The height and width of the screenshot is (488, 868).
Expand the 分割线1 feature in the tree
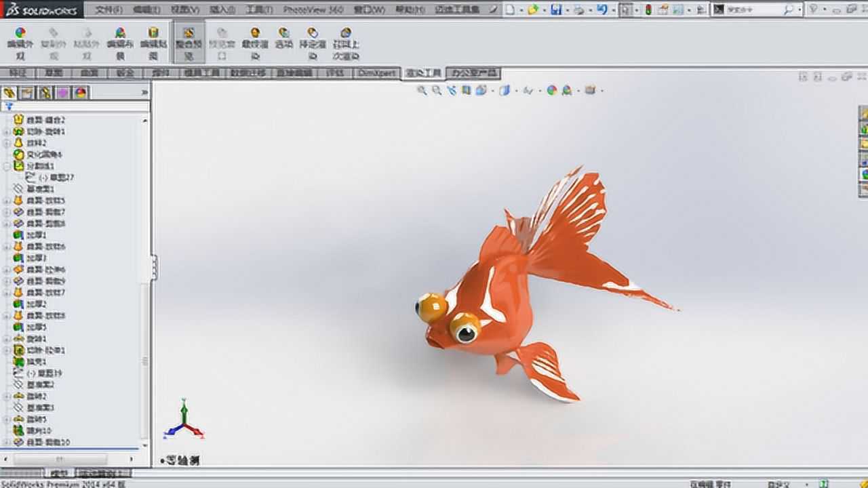point(6,165)
